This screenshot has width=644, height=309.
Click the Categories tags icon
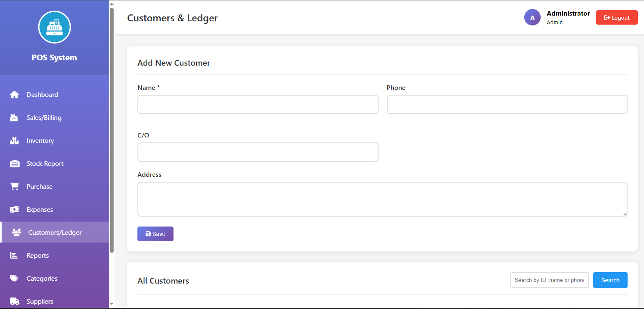14,279
